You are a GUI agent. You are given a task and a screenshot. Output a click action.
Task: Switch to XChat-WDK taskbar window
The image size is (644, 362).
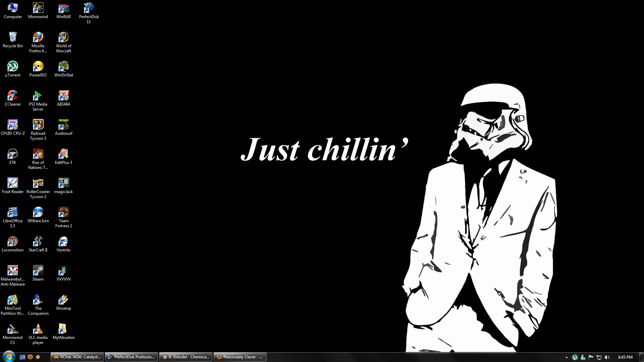coord(77,357)
